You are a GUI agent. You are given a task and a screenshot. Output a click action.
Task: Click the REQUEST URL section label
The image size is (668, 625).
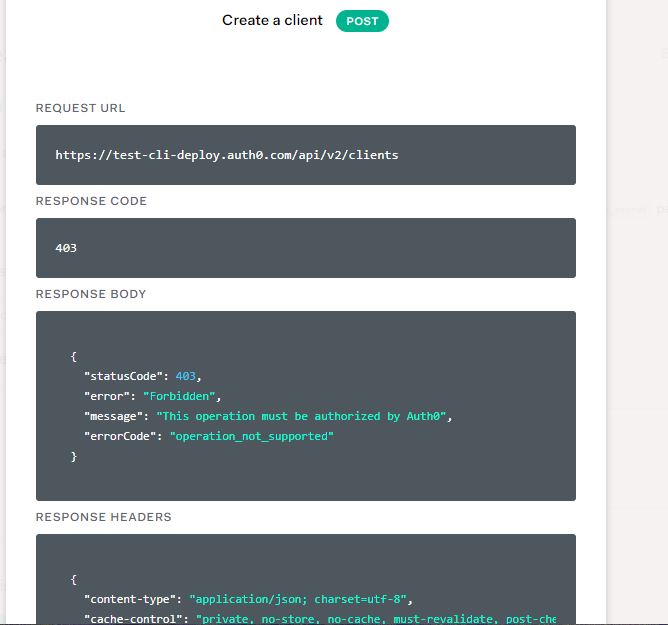pyautogui.click(x=81, y=108)
